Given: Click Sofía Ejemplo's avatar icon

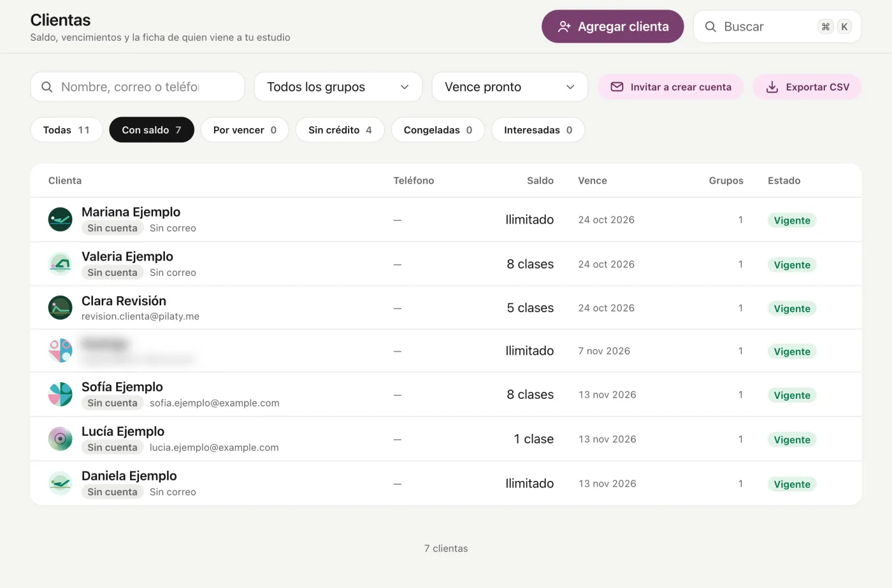Looking at the screenshot, I should coord(61,394).
